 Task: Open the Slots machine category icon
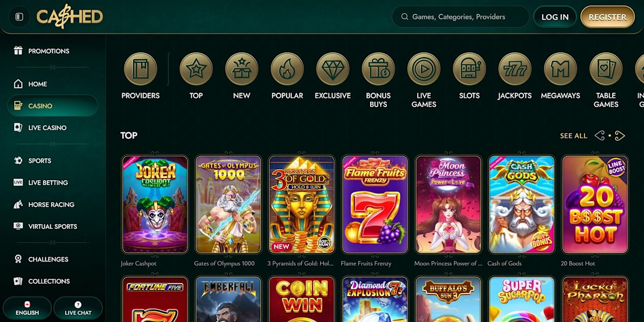[469, 69]
